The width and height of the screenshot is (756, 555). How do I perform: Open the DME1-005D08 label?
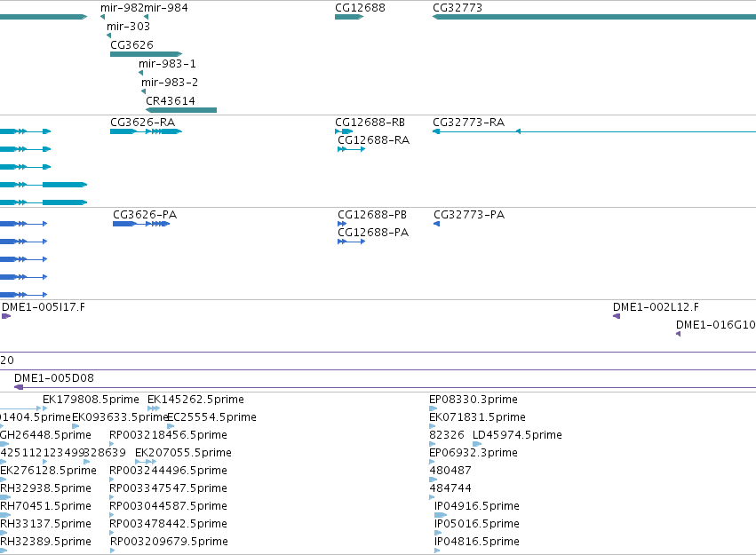coord(54,378)
